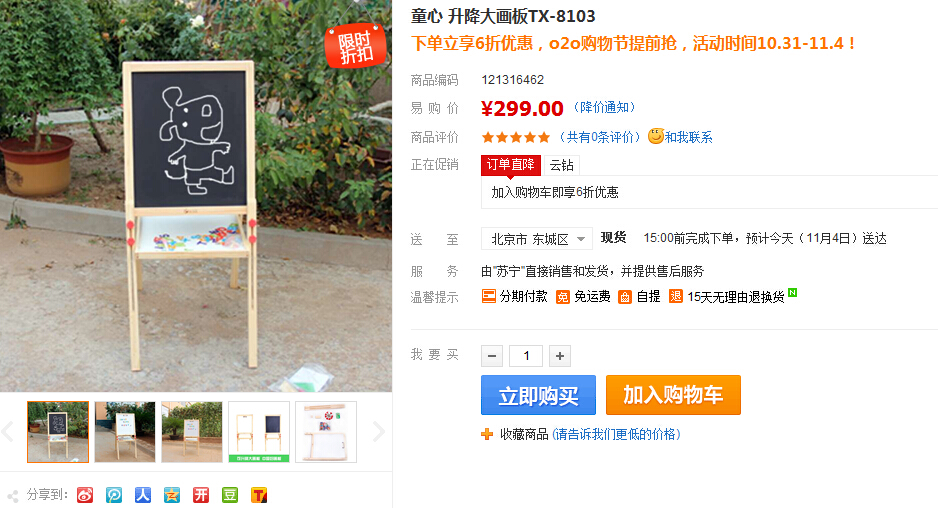The image size is (938, 508).
Task: Share to QZone star icon
Action: (172, 495)
